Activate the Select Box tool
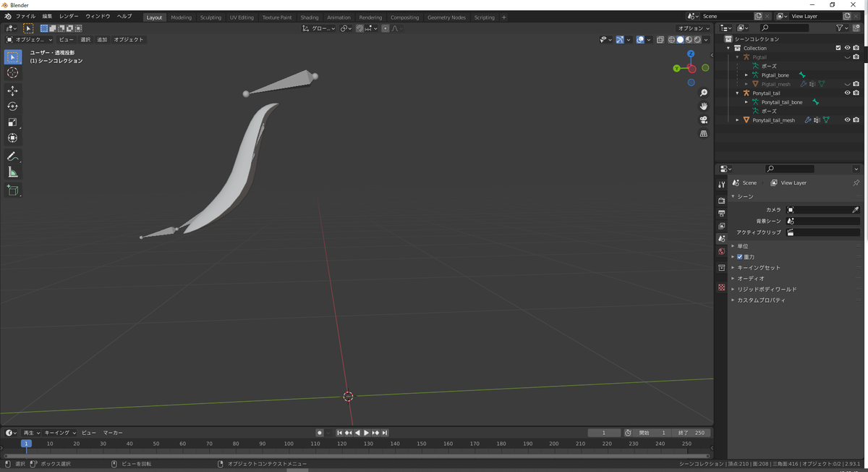The height and width of the screenshot is (472, 868). [12, 56]
